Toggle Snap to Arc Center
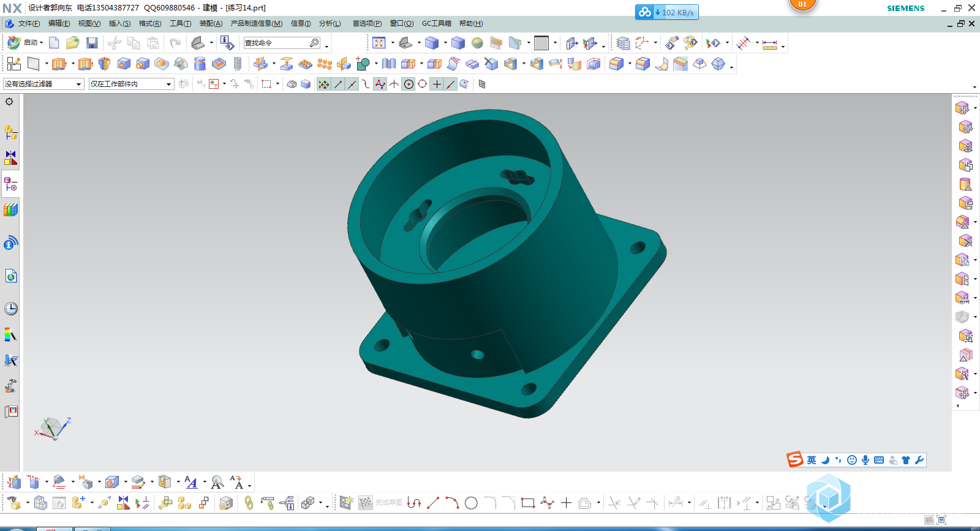The height and width of the screenshot is (531, 980). (x=409, y=85)
